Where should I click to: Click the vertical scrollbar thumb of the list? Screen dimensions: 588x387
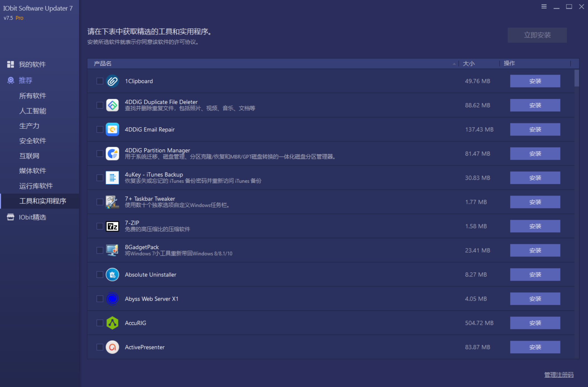point(577,78)
